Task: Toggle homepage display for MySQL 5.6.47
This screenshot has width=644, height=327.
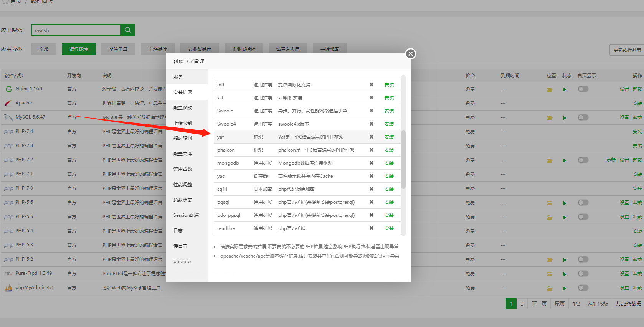Action: (x=583, y=117)
